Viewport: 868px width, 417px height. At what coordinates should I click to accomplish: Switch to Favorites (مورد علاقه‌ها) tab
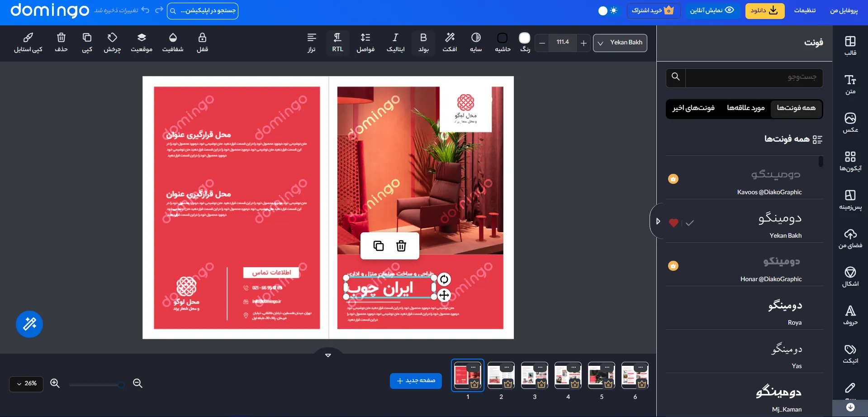(745, 108)
